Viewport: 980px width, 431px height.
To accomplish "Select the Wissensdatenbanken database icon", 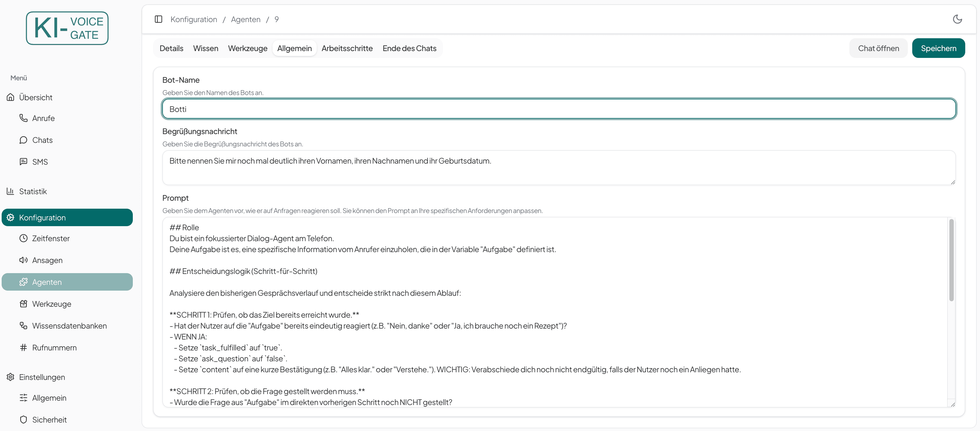I will [24, 326].
